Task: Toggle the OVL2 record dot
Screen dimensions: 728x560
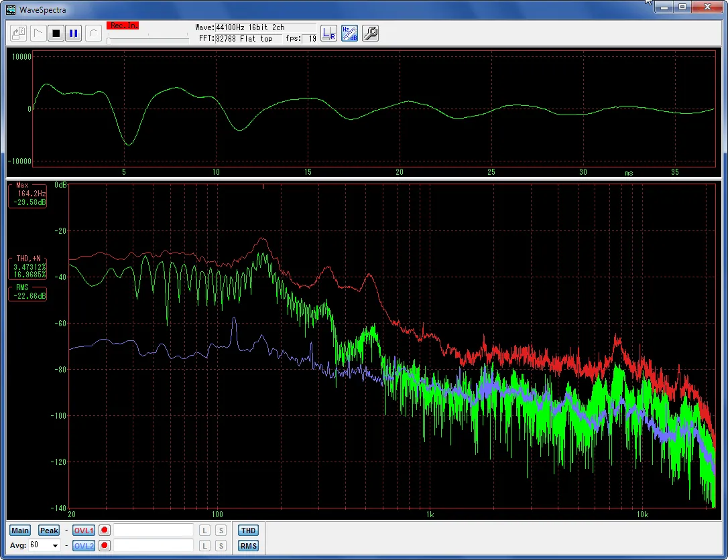Action: click(x=105, y=545)
